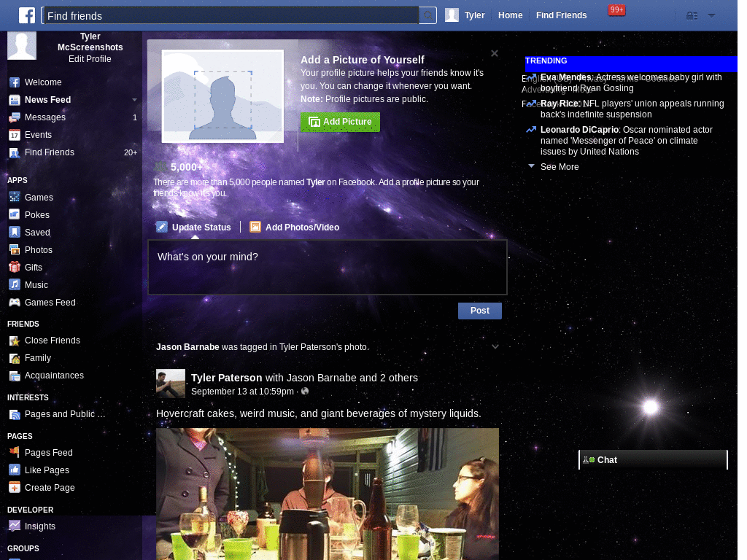Open Messages icon in sidebar
Image resolution: width=747 pixels, height=560 pixels.
click(15, 117)
